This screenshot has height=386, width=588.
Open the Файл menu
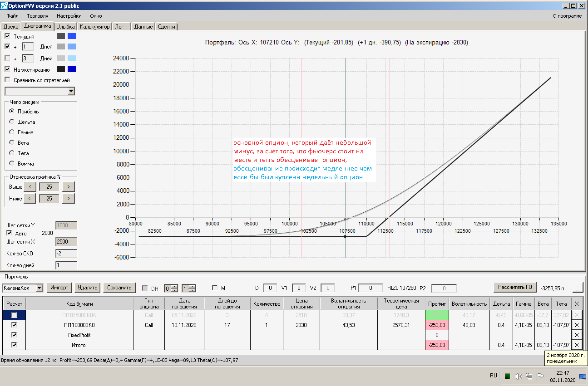tap(13, 16)
